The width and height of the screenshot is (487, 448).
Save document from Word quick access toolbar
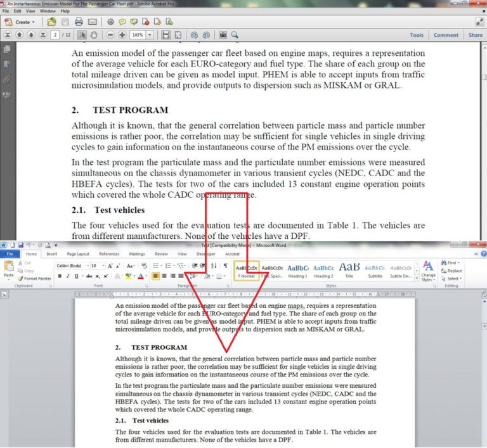click(20, 245)
